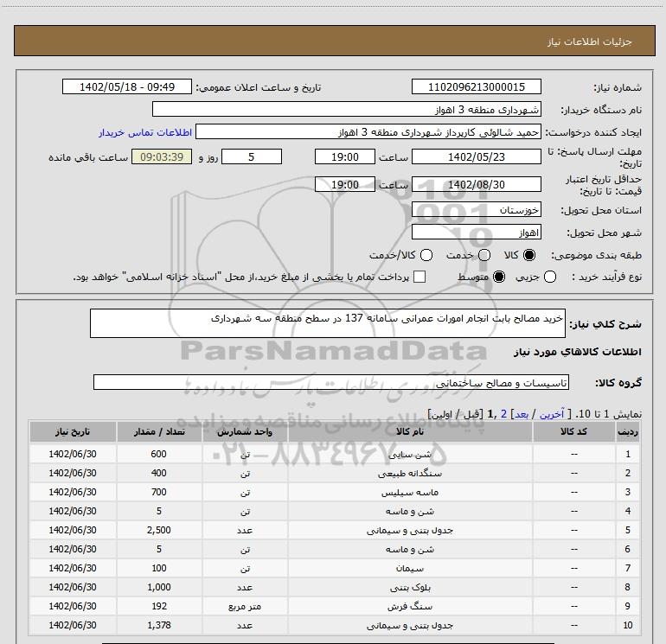Click the remaining time field 09:03:39

click(x=162, y=156)
